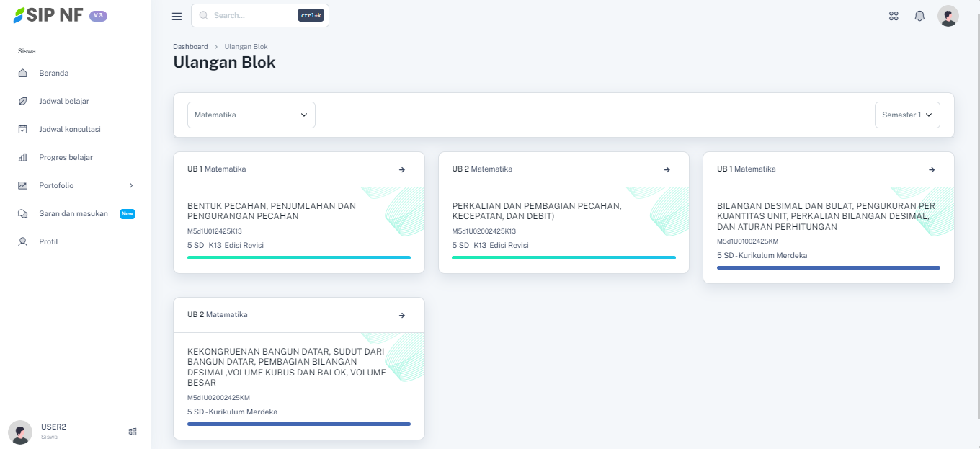This screenshot has height=449, width=980.
Task: Open the Profil menu item
Action: tap(48, 241)
